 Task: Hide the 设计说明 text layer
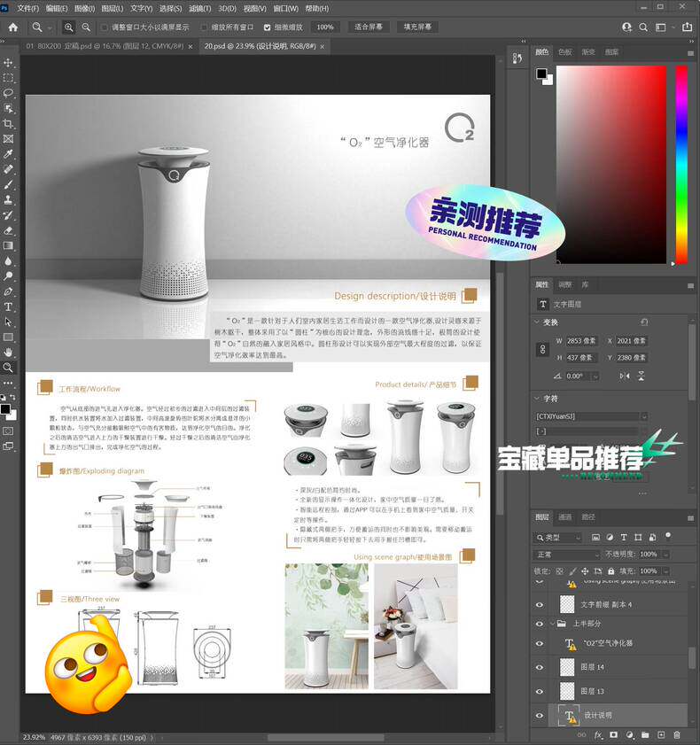click(540, 715)
